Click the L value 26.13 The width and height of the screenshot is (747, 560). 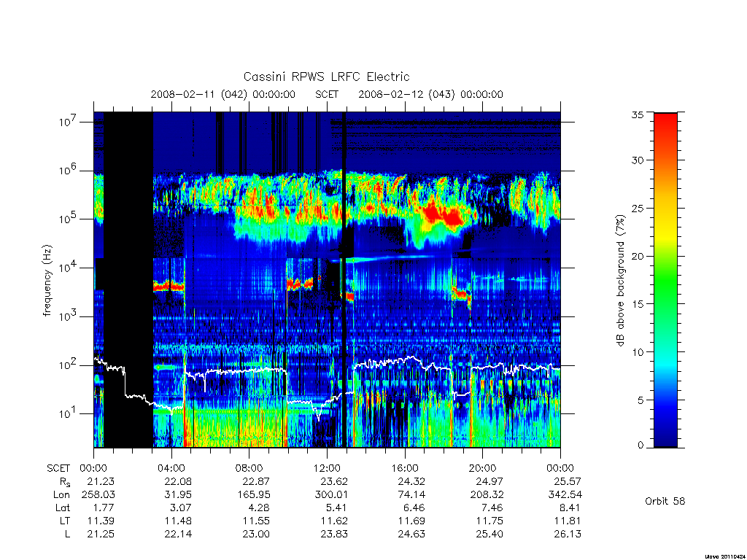pyautogui.click(x=568, y=534)
